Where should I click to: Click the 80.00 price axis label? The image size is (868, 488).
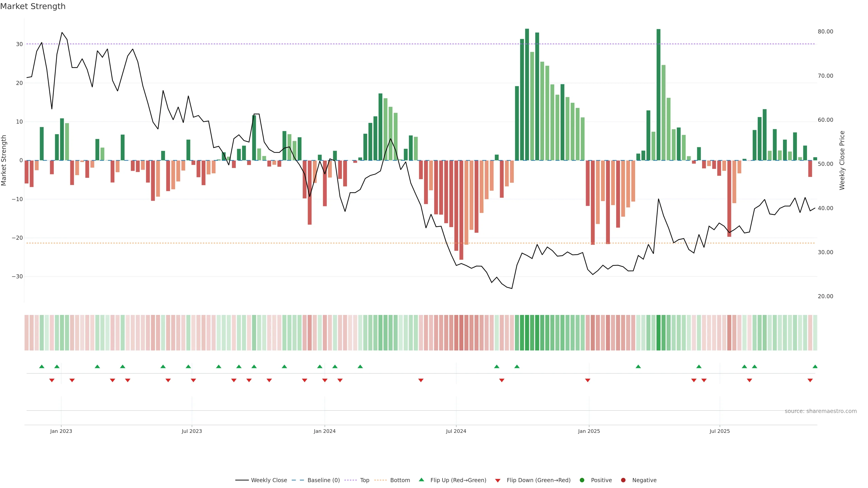[825, 32]
